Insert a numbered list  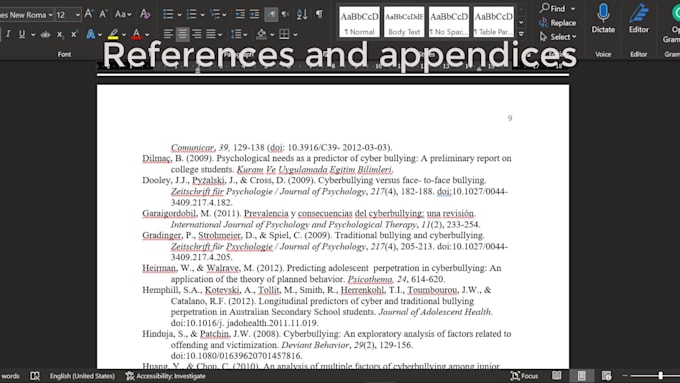191,14
